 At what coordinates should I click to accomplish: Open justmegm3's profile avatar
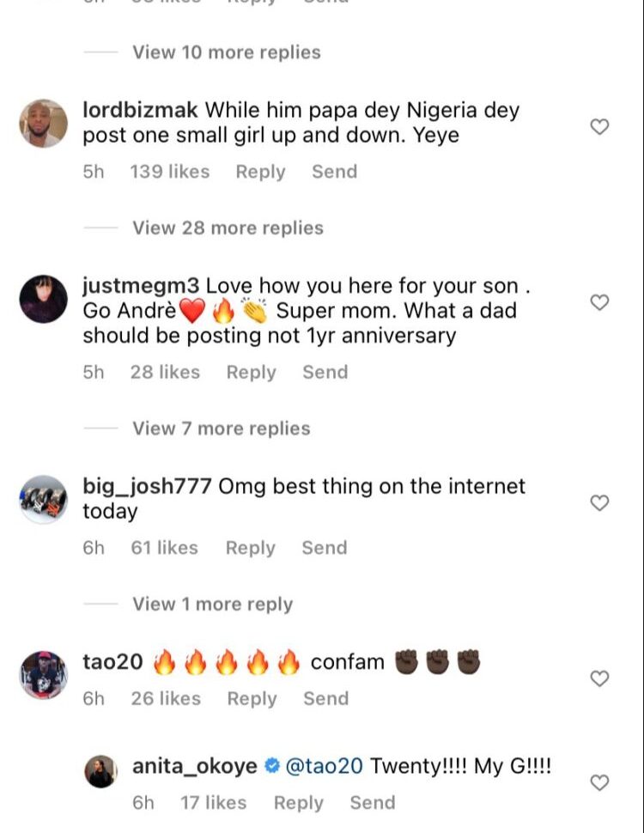coord(43,299)
